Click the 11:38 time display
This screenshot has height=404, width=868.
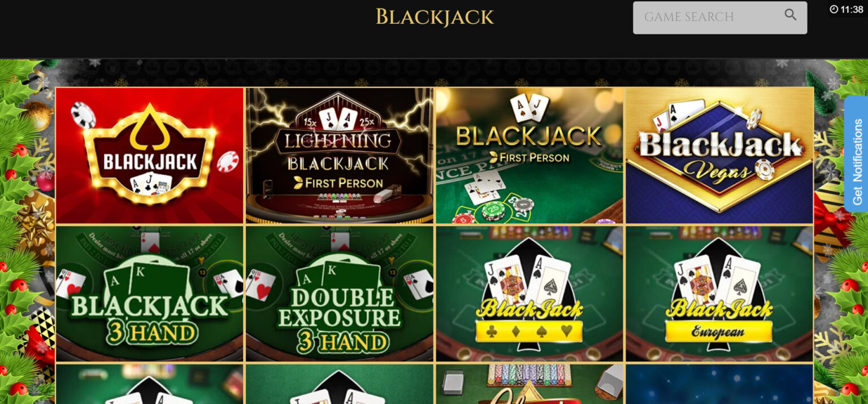pos(852,9)
